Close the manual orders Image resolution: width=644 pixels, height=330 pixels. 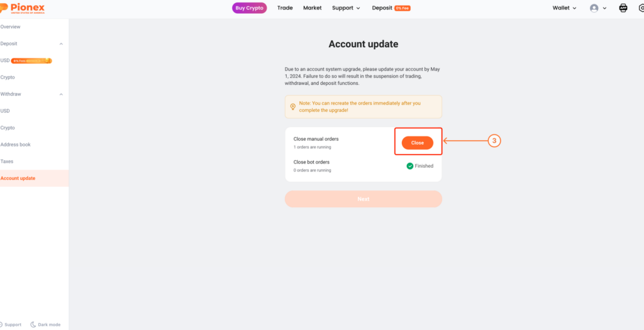[x=418, y=143]
